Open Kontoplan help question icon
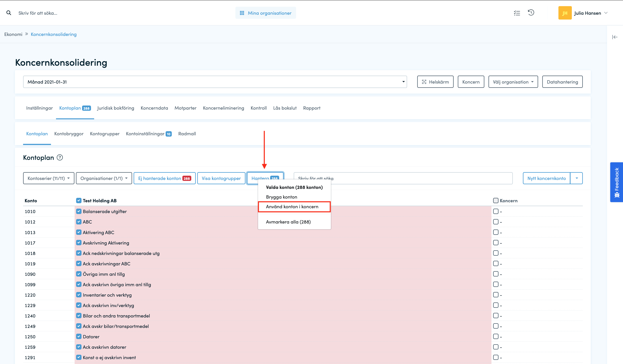This screenshot has width=623, height=364. click(x=60, y=157)
